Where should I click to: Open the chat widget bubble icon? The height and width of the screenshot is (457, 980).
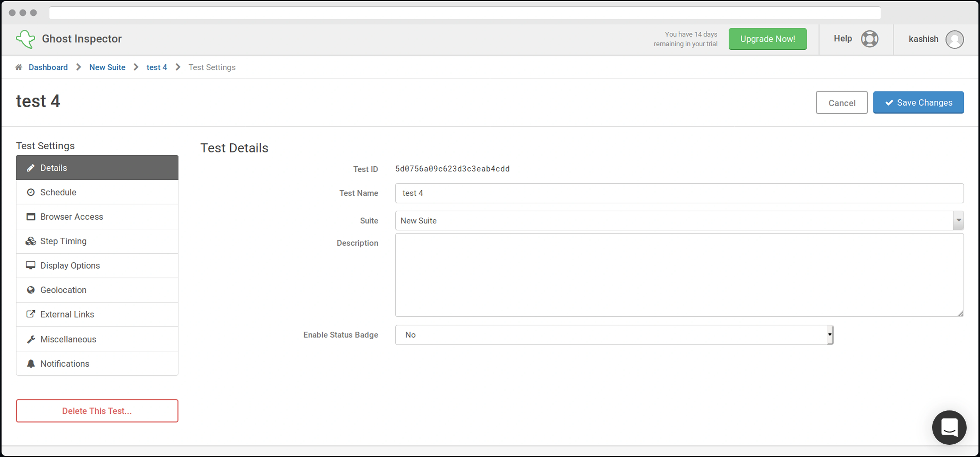949,427
